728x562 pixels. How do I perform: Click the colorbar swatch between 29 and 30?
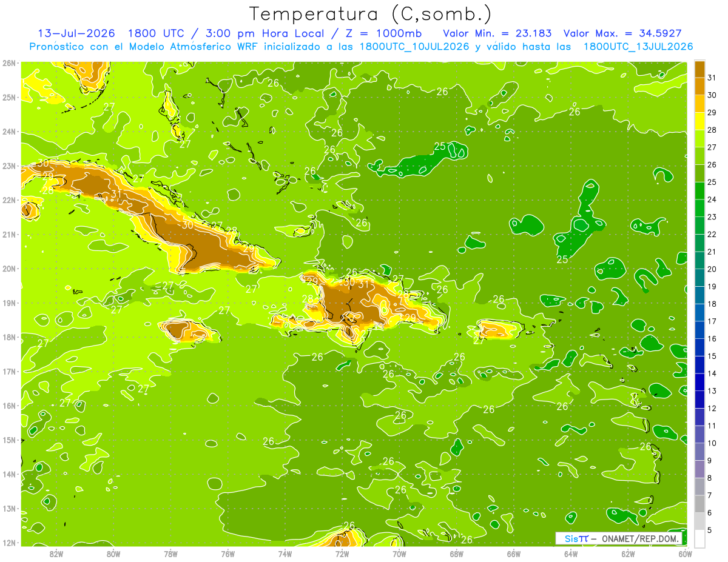[699, 104]
